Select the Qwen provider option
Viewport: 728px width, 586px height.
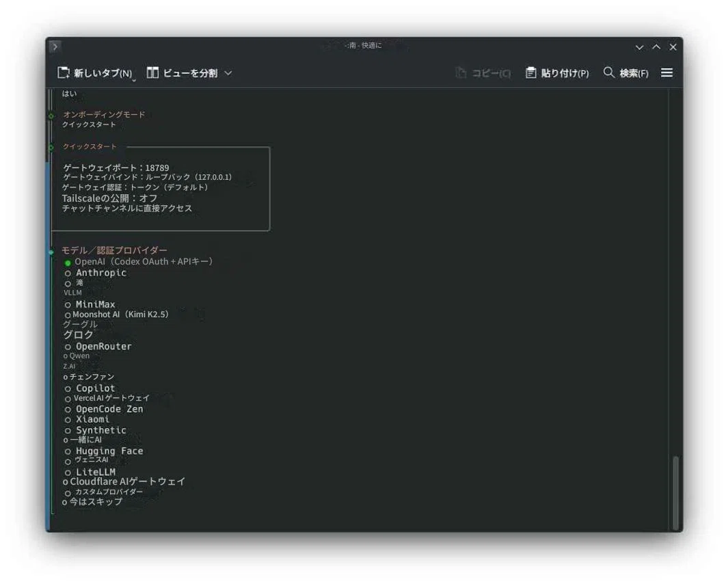tap(76, 356)
